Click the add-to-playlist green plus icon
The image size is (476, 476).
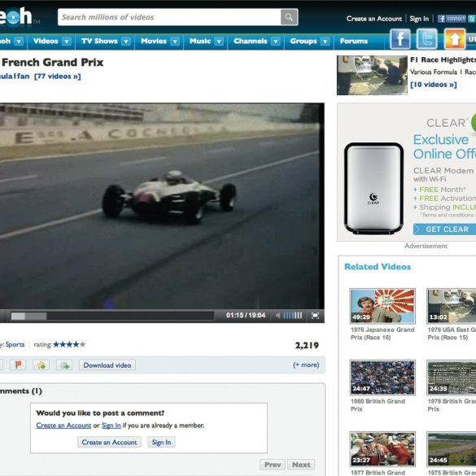click(x=64, y=365)
